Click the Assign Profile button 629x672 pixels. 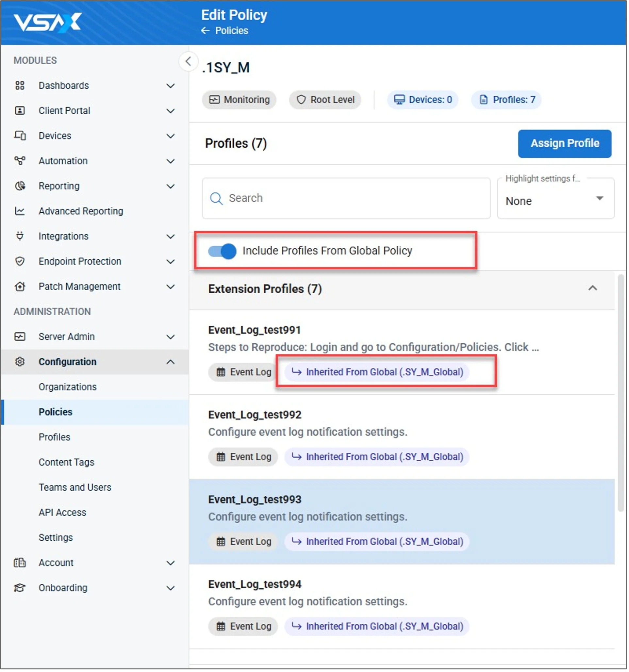[564, 143]
